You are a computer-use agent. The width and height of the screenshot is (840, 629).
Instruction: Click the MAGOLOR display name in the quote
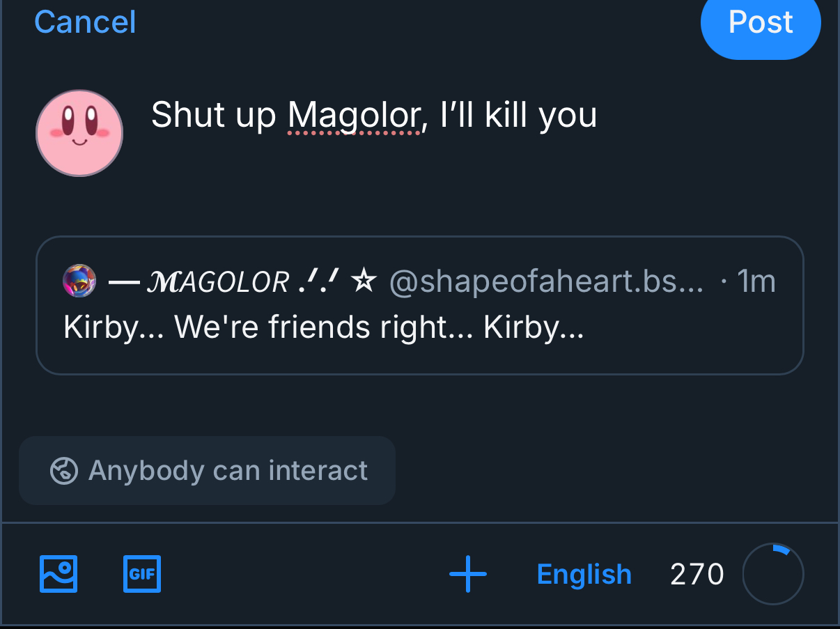[219, 282]
